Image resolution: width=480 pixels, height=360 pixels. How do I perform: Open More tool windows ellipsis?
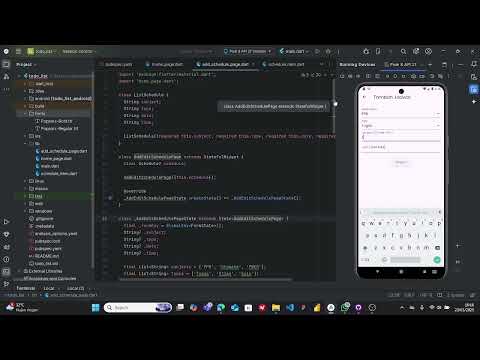pos(6,89)
